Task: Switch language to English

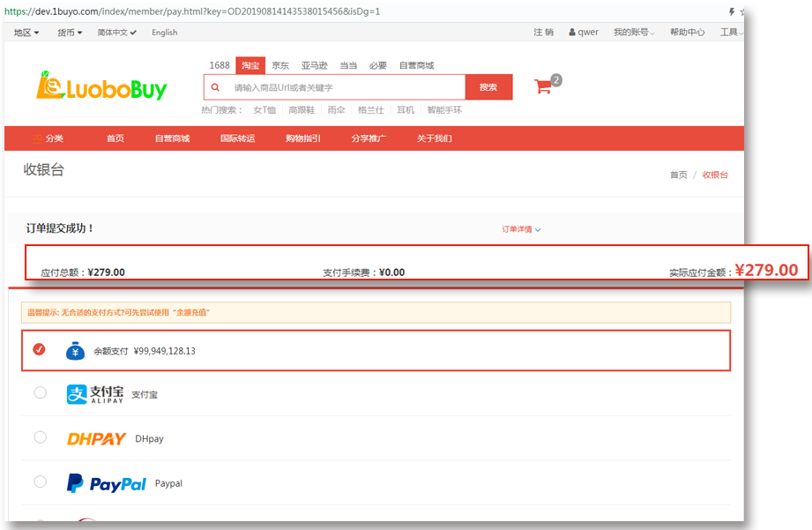Action: pyautogui.click(x=165, y=33)
